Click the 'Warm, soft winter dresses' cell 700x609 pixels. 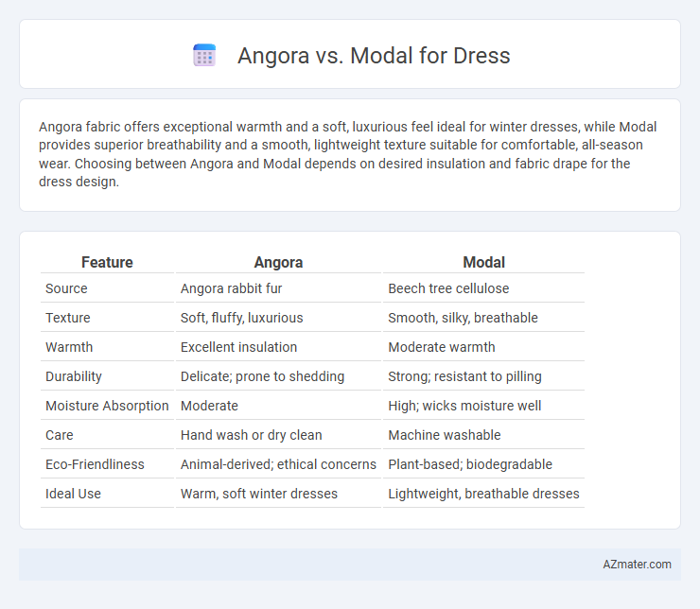tap(259, 494)
